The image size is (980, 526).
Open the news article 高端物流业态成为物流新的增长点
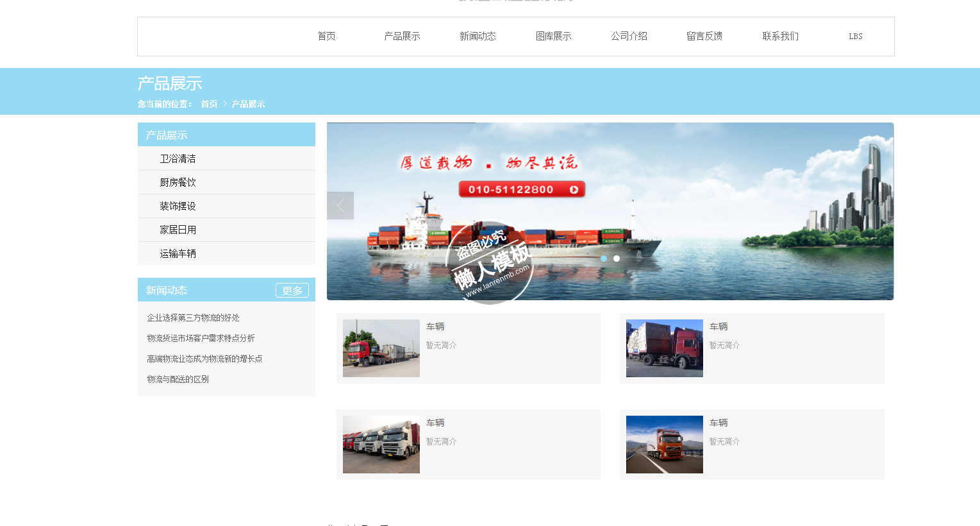click(x=204, y=359)
